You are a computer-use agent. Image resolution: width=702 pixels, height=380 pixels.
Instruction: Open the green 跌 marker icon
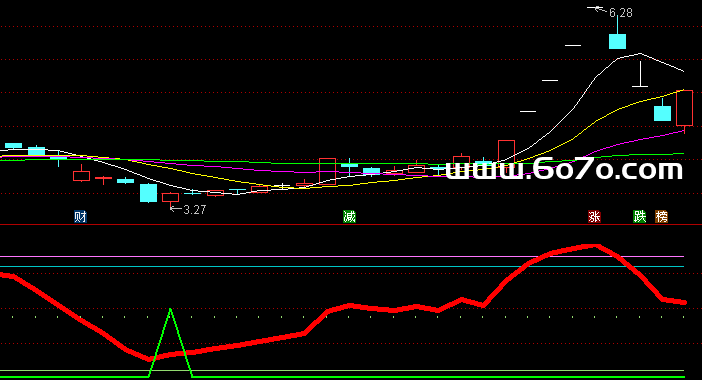639,217
